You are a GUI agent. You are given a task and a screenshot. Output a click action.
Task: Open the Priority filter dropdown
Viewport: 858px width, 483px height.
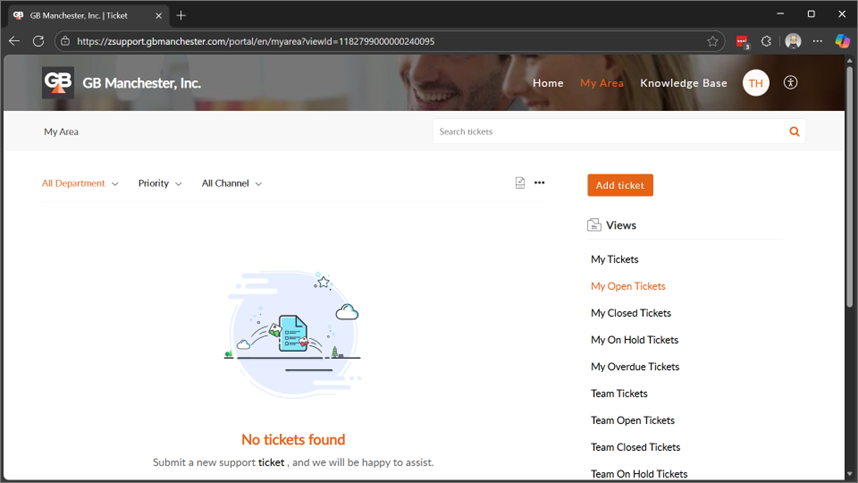[x=160, y=184]
